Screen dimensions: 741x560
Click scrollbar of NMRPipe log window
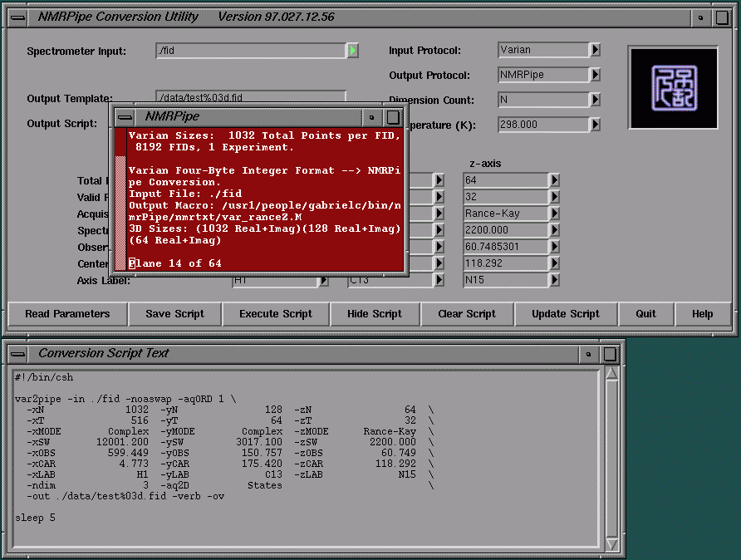coord(120,199)
